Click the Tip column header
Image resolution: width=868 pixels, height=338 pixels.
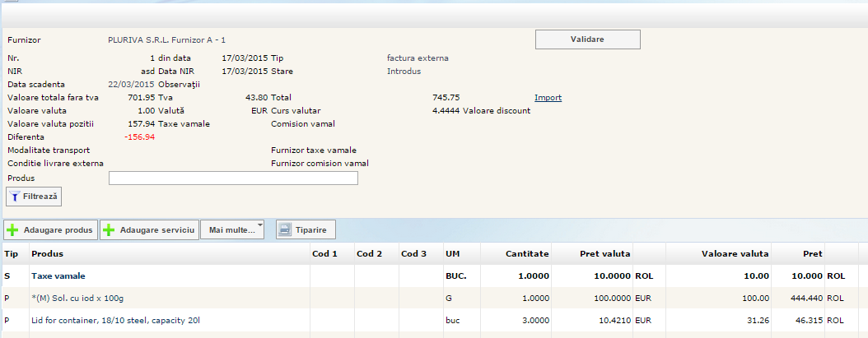[12, 253]
